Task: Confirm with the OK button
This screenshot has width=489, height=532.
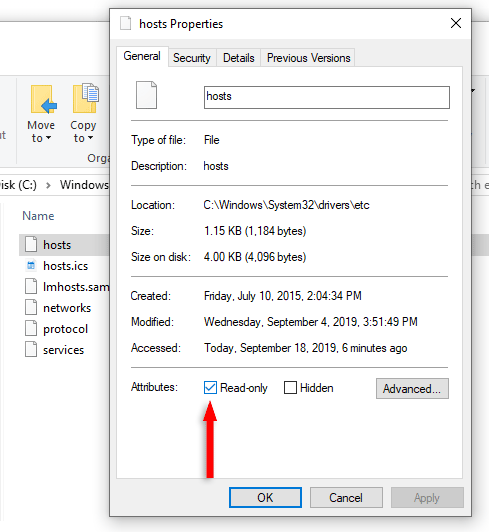Action: (x=265, y=498)
